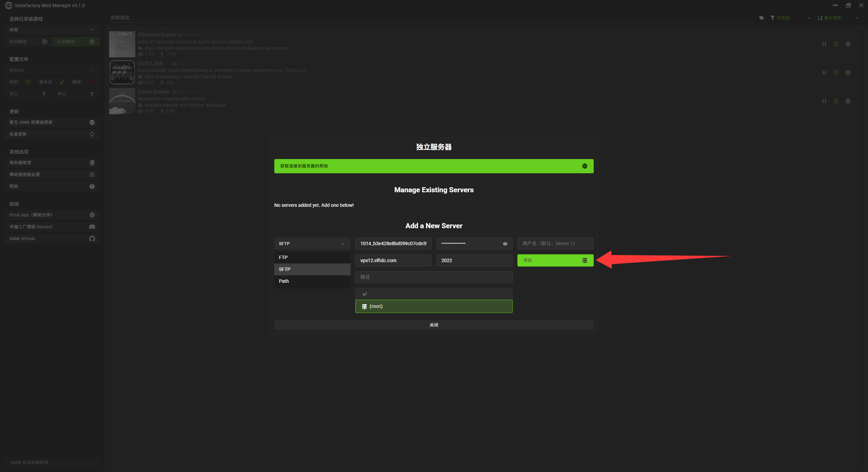
Task: Collapse the SFTP protocol dropdown
Action: (312, 243)
